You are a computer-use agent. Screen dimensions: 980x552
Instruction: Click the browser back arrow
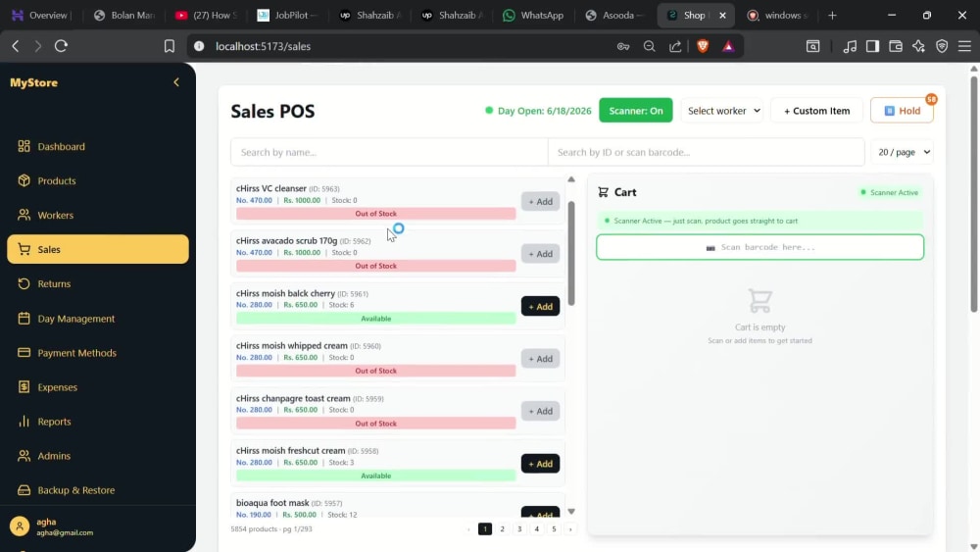pyautogui.click(x=16, y=46)
